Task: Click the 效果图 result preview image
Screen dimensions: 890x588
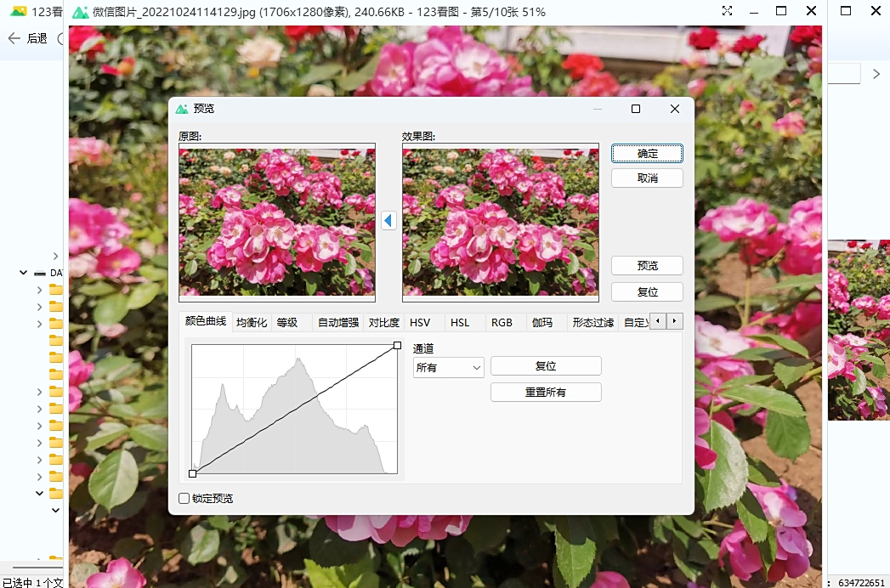Action: click(500, 220)
